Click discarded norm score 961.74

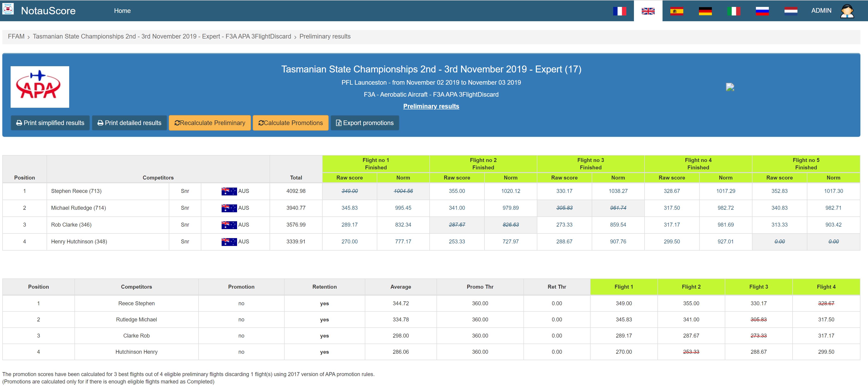(618, 208)
